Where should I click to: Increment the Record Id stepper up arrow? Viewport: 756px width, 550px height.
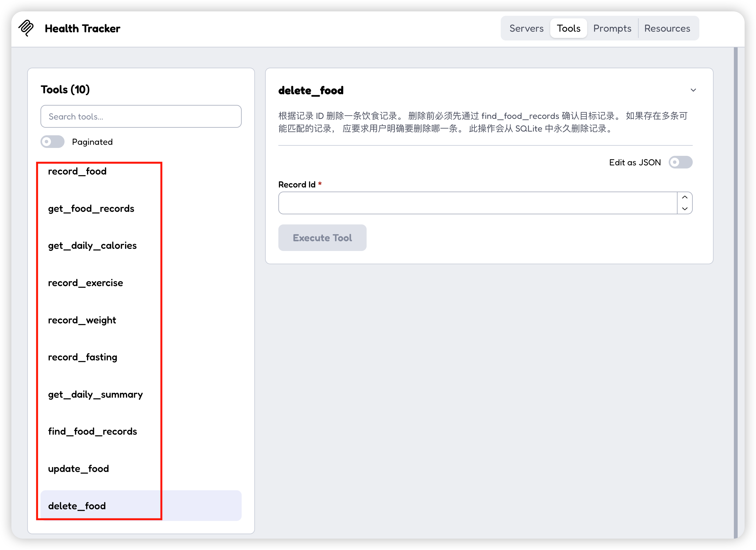point(684,197)
